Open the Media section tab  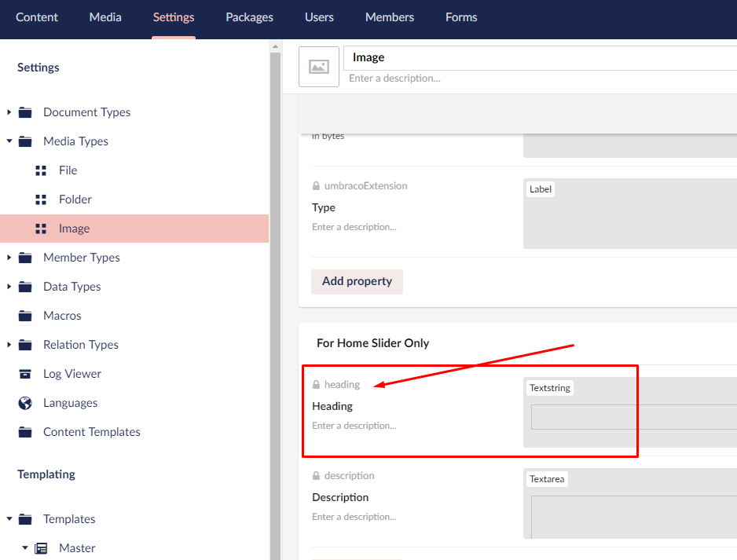click(105, 17)
